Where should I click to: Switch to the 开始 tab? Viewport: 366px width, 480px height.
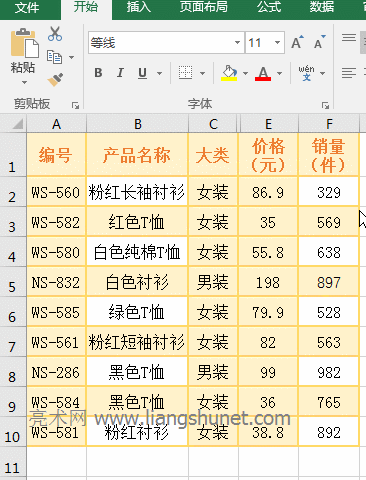coord(86,7)
